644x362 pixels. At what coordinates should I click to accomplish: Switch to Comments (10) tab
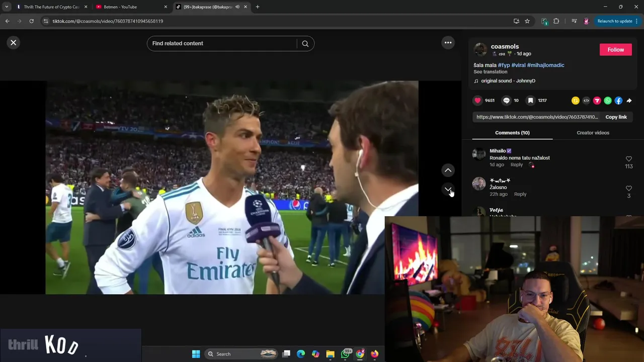click(x=512, y=133)
